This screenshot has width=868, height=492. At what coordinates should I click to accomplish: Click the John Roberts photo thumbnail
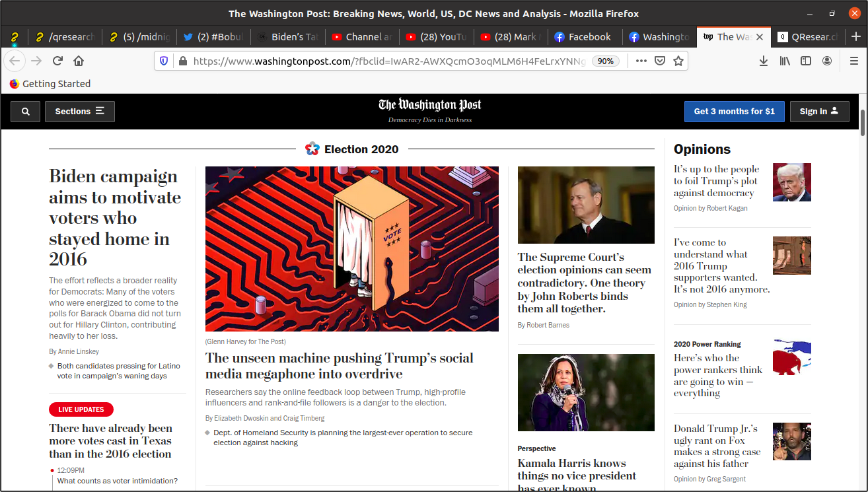pos(586,205)
